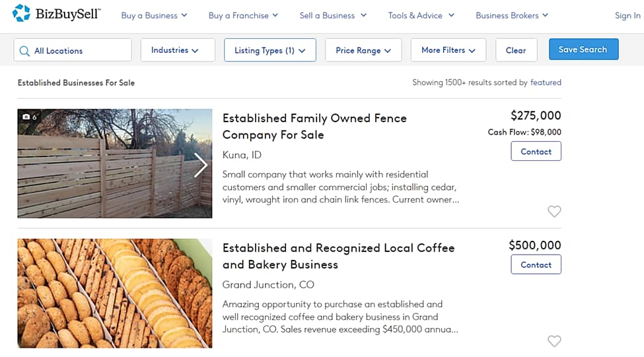Screen dimensions: 644x357
Task: Click the Save Search button
Action: click(583, 49)
